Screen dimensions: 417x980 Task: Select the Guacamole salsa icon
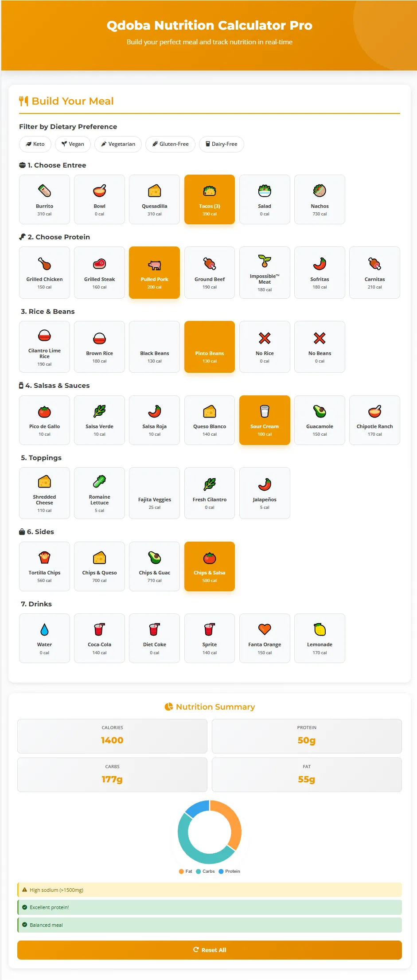[320, 411]
